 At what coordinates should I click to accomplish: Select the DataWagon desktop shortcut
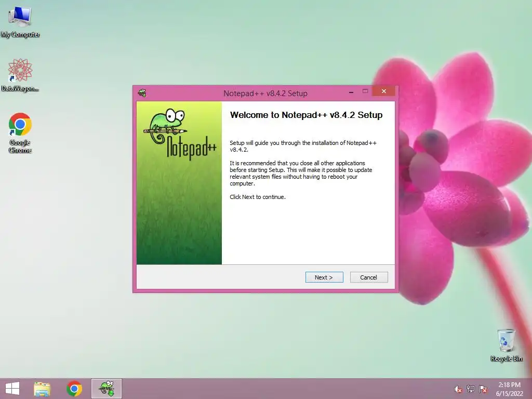pos(20,75)
